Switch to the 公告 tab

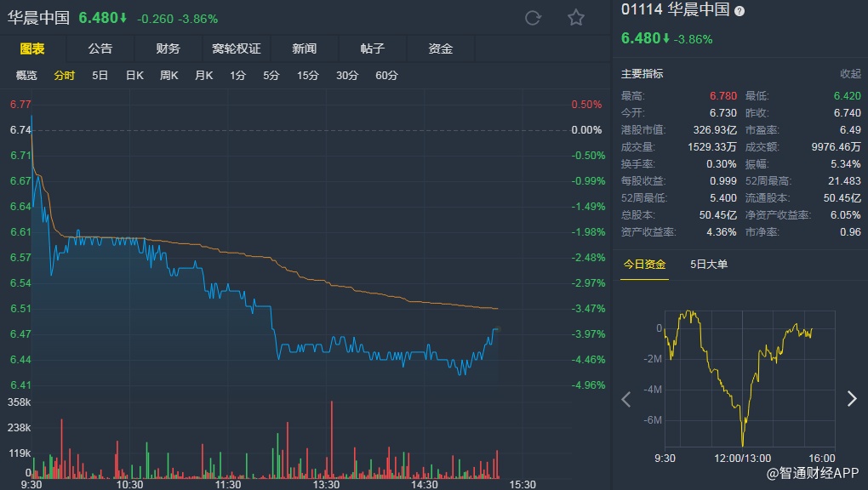pyautogui.click(x=100, y=48)
